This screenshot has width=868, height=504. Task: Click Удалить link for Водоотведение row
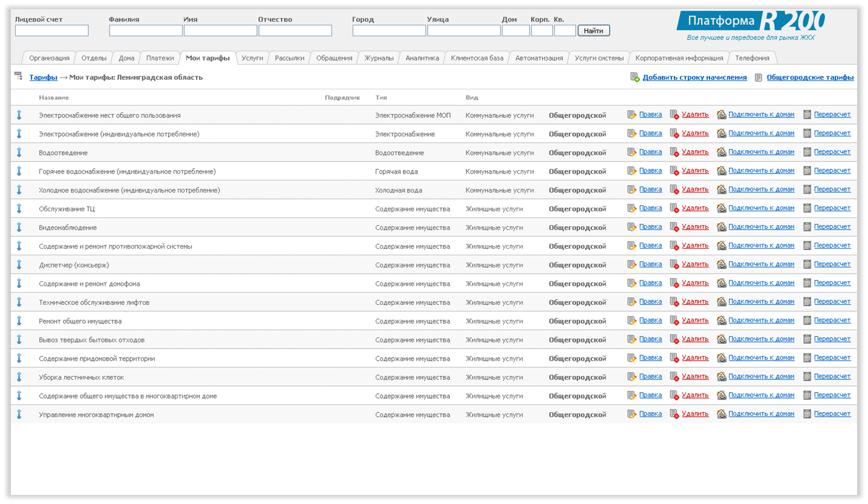(695, 152)
